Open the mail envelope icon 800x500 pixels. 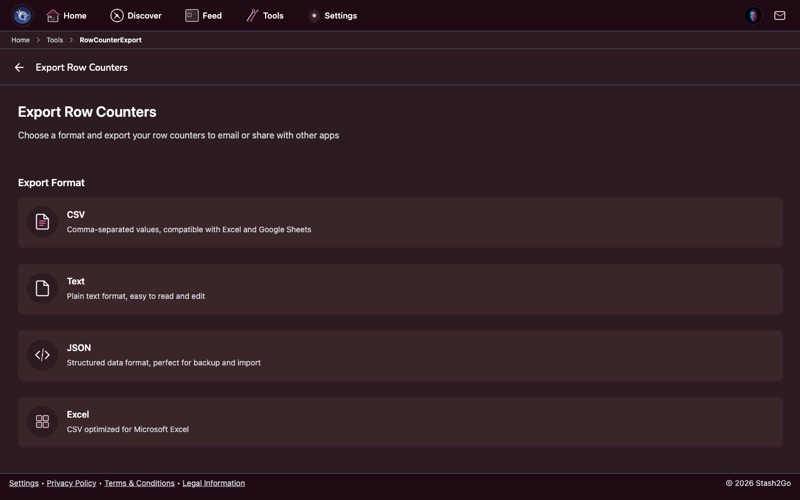tap(780, 16)
